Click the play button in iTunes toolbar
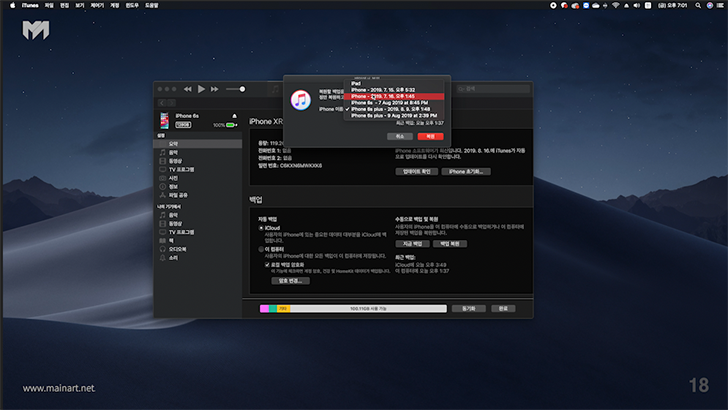The height and width of the screenshot is (410, 728). [x=201, y=89]
